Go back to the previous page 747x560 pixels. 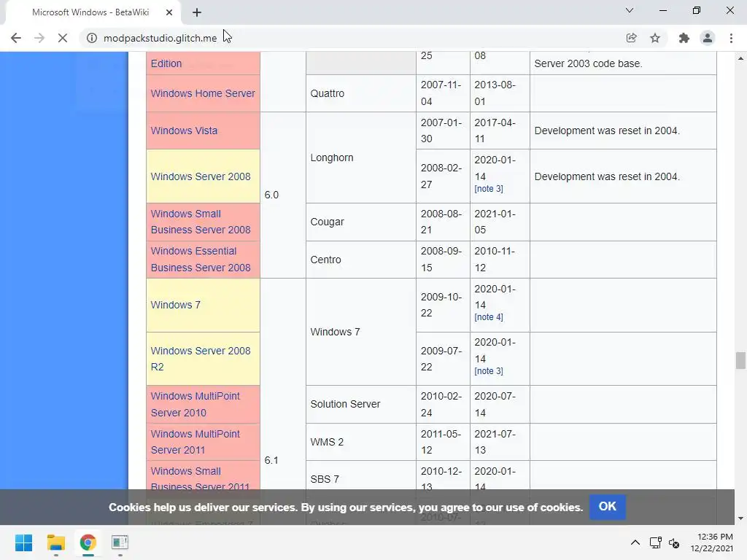16,38
